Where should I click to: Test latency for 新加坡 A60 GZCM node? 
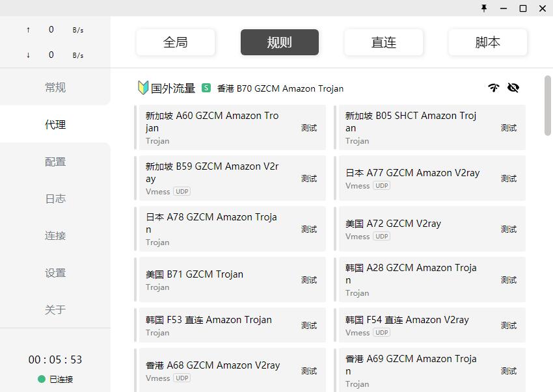[x=309, y=128]
